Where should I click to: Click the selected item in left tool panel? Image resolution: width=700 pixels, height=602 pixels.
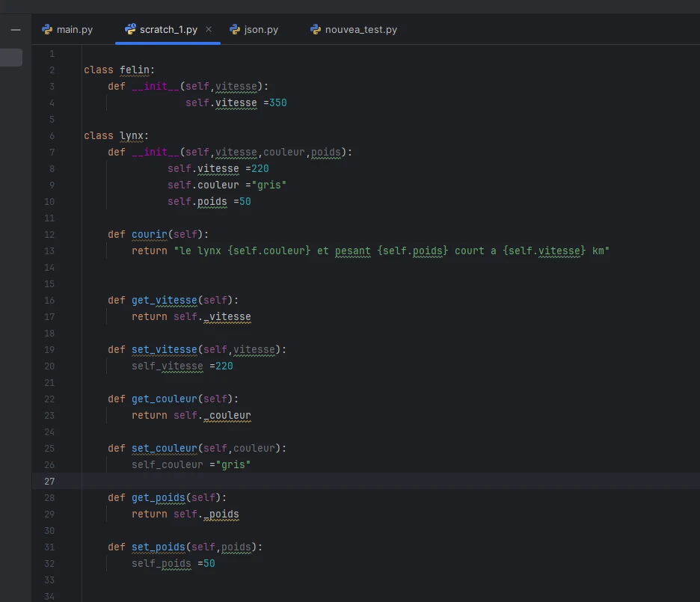coord(10,58)
